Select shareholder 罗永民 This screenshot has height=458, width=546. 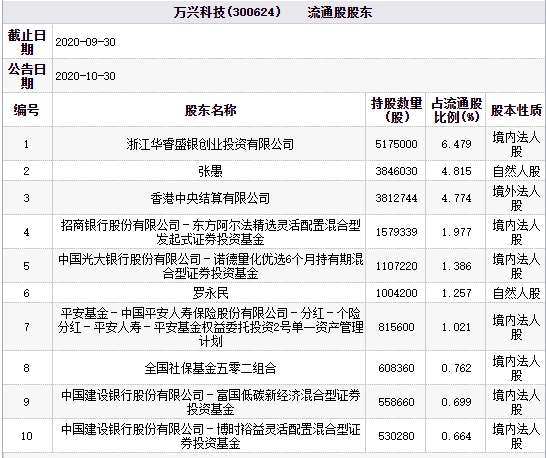tap(210, 293)
